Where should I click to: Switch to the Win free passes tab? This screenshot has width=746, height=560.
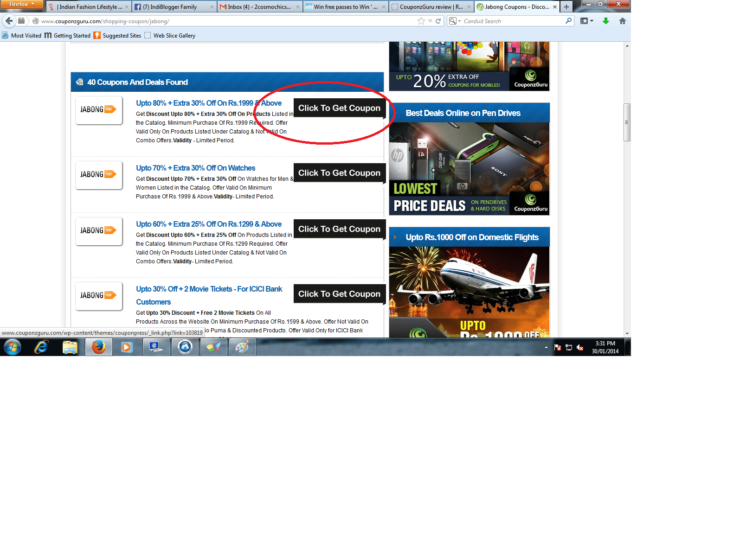pos(345,7)
